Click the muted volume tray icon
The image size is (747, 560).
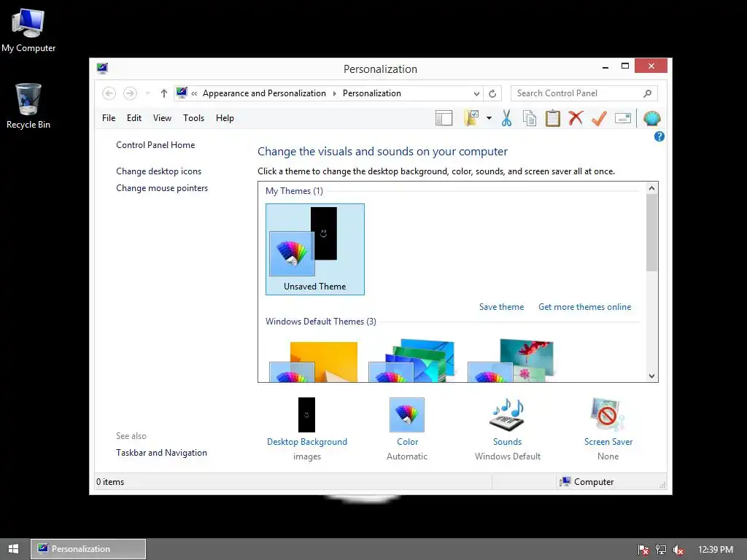point(678,550)
